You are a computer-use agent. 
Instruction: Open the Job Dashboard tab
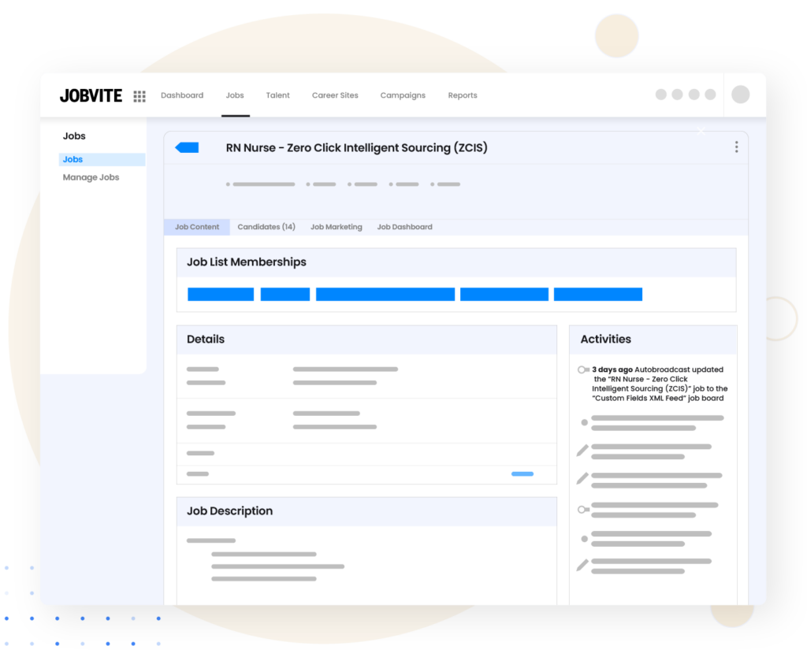pyautogui.click(x=404, y=227)
